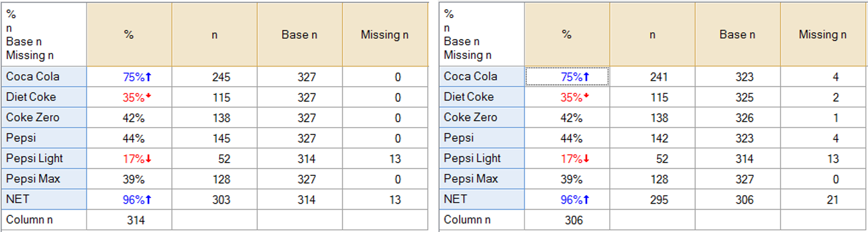Click the "Base n" column header in the left table
The image size is (868, 232).
point(299,34)
